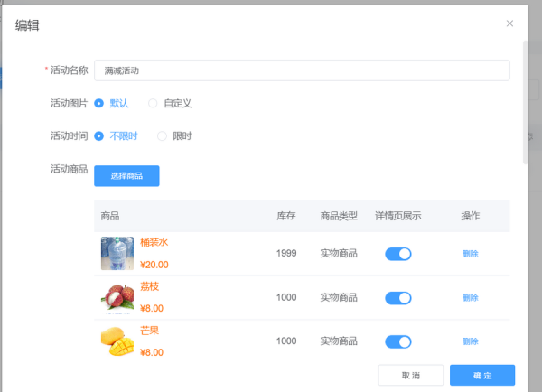
Task: Open the 芒果 product thumbnail
Action: pyautogui.click(x=117, y=341)
